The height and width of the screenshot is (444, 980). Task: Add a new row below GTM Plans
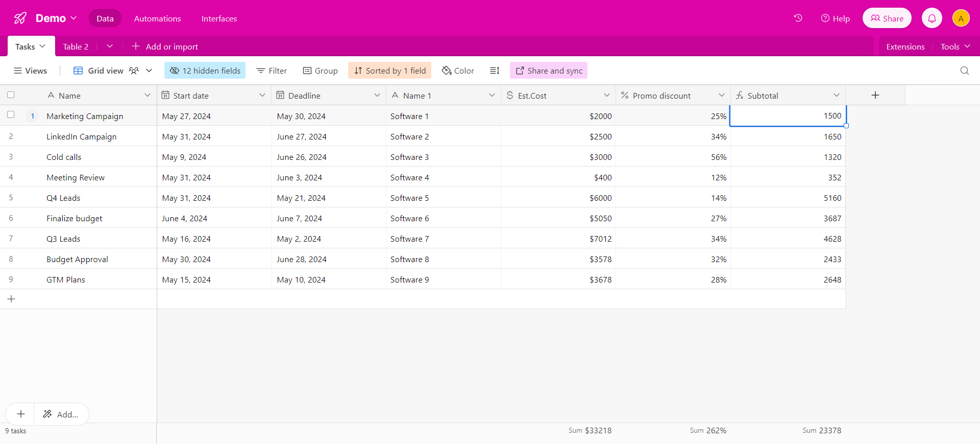tap(11, 299)
